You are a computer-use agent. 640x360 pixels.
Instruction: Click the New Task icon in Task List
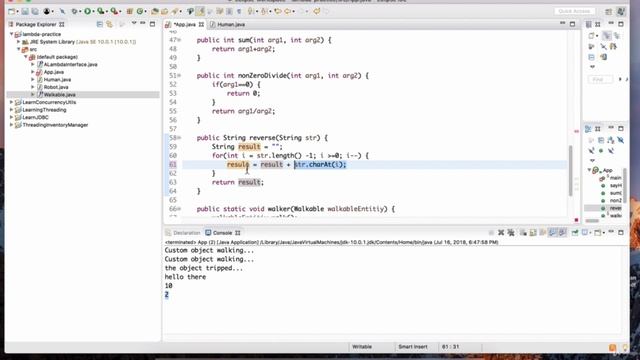pos(592,36)
